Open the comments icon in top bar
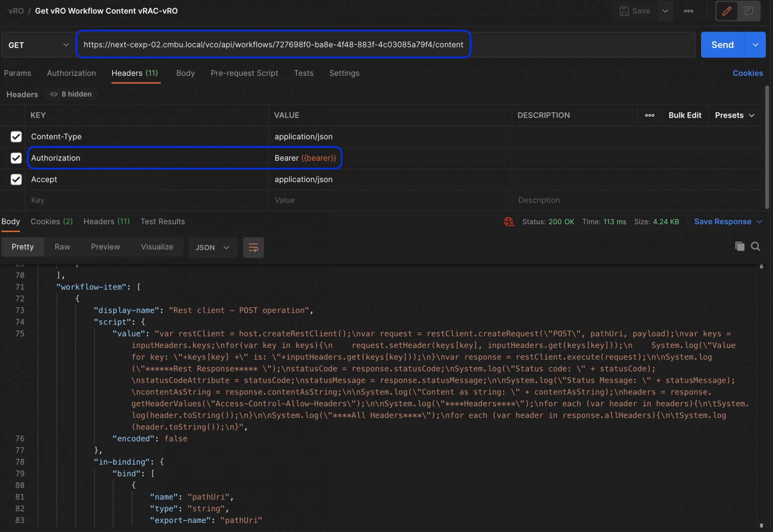This screenshot has width=773, height=532. tap(748, 11)
